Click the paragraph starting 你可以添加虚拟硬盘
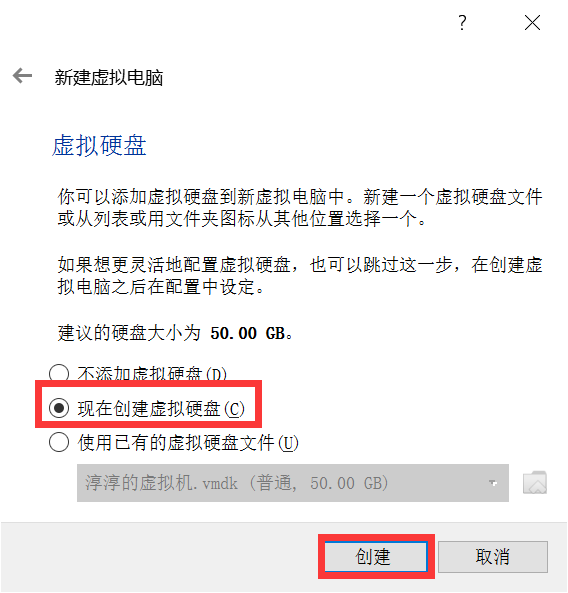The height and width of the screenshot is (593, 568). [300, 208]
